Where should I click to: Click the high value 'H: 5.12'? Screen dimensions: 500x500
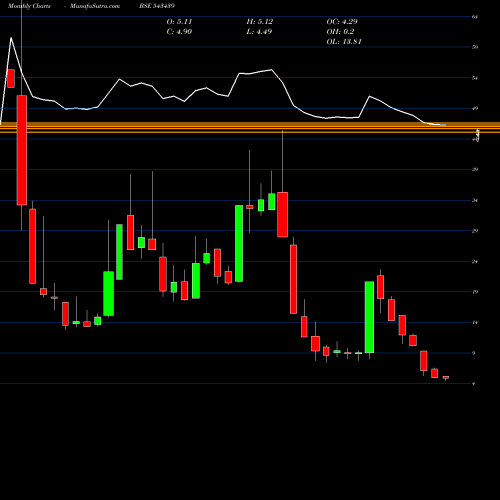click(x=260, y=22)
